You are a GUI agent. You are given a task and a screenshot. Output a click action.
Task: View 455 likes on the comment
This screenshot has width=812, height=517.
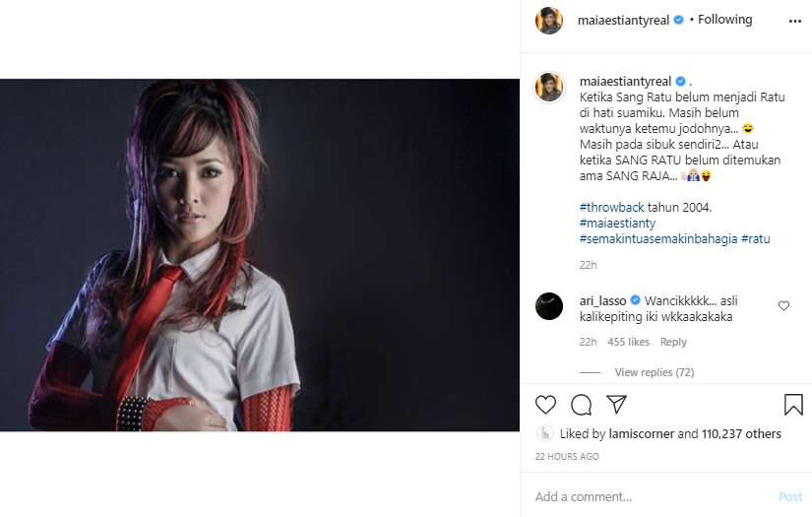[628, 342]
